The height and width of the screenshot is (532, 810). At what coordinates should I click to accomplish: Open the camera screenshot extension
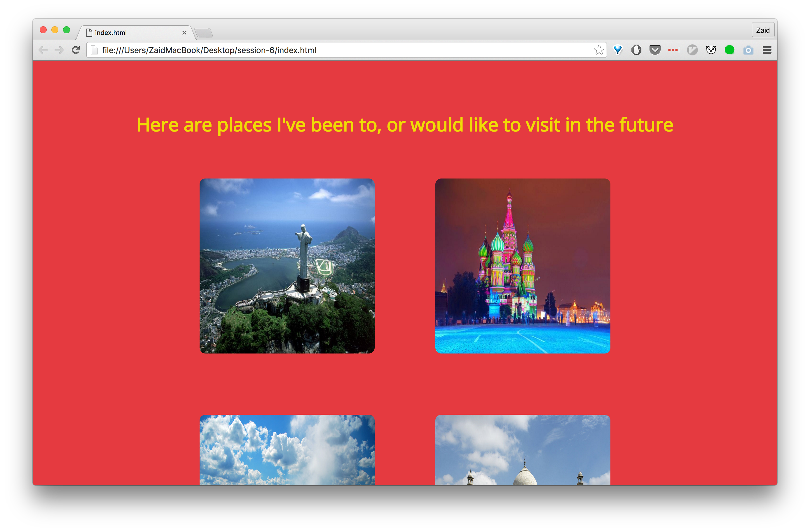pyautogui.click(x=748, y=50)
